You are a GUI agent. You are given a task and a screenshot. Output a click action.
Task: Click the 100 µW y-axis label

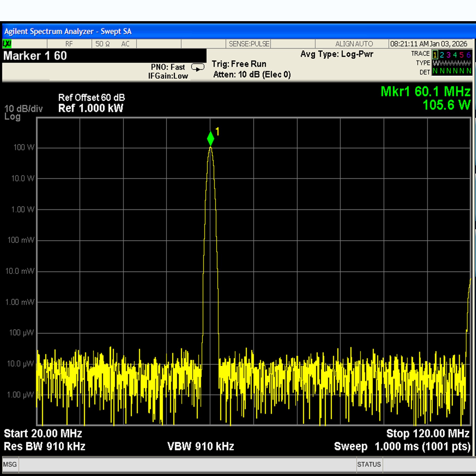click(x=21, y=333)
